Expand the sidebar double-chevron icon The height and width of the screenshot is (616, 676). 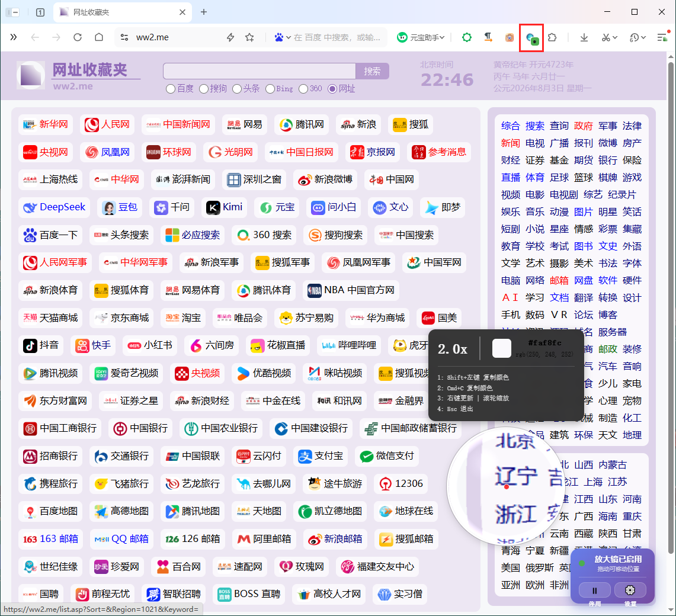pos(14,37)
